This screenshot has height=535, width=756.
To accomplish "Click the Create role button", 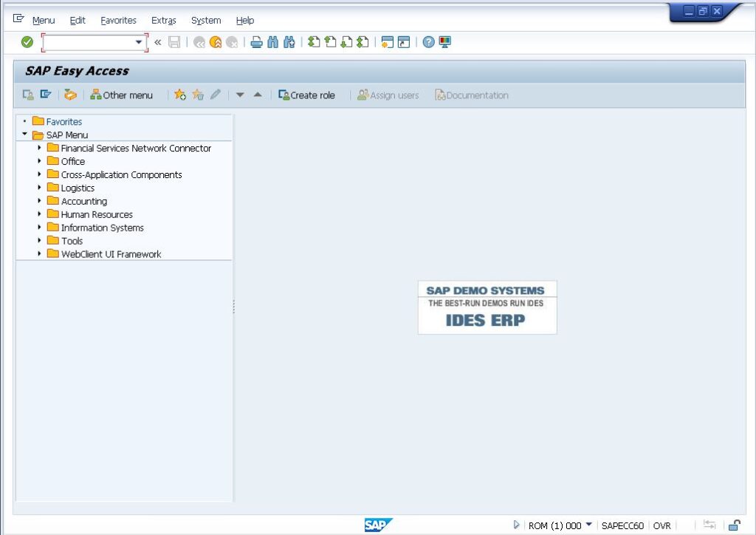I will coord(307,95).
